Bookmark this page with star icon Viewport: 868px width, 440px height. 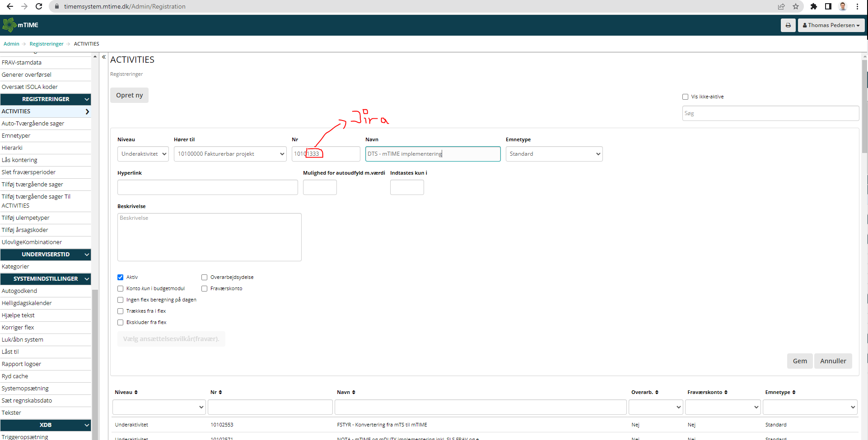pos(796,6)
